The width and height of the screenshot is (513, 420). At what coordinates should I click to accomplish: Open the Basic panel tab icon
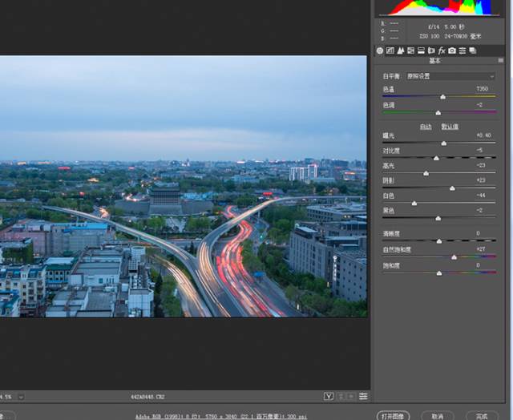point(380,50)
